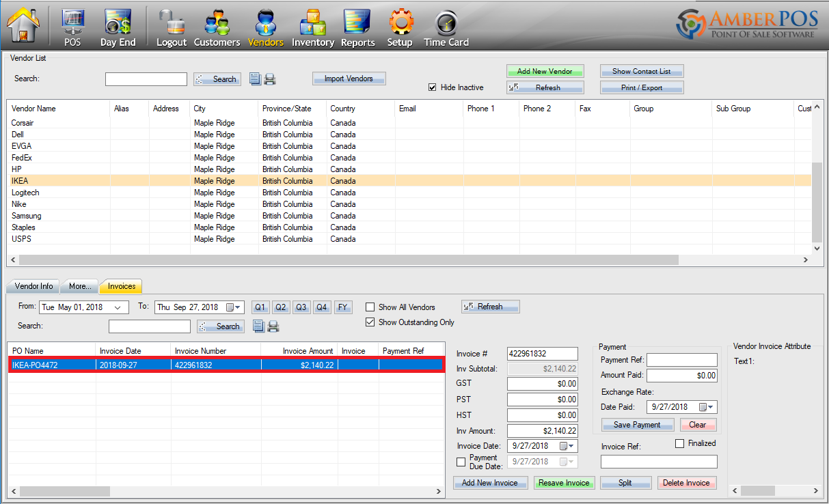Open the Vendors module

tap(265, 29)
